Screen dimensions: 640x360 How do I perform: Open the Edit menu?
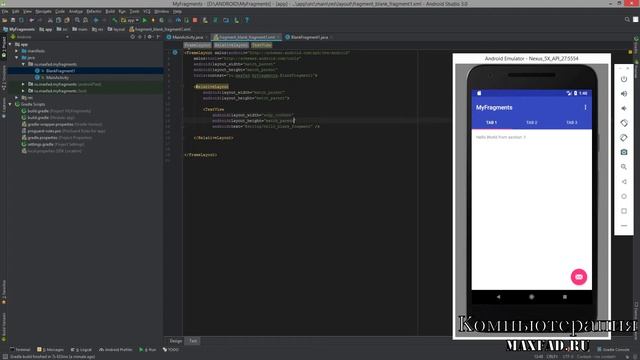tap(16, 11)
